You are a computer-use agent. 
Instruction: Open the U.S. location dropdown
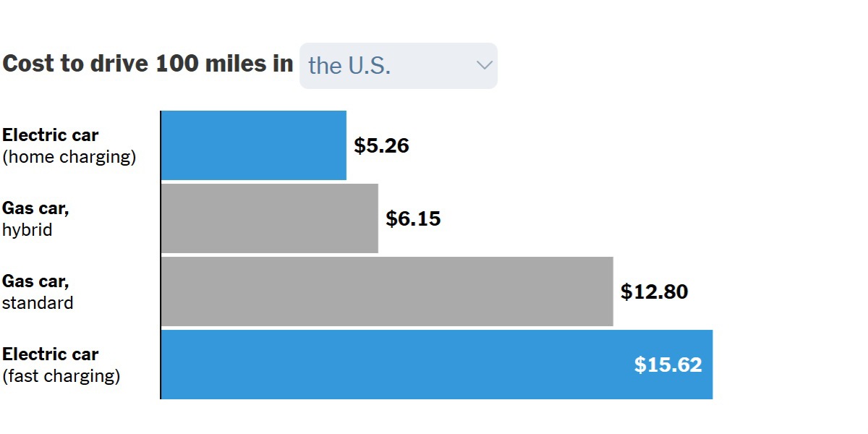pos(398,66)
